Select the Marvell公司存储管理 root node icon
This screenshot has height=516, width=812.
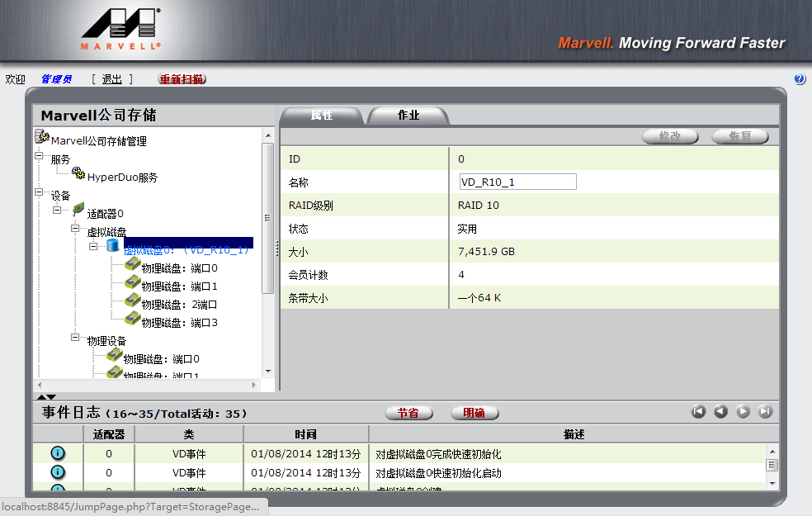(42, 137)
